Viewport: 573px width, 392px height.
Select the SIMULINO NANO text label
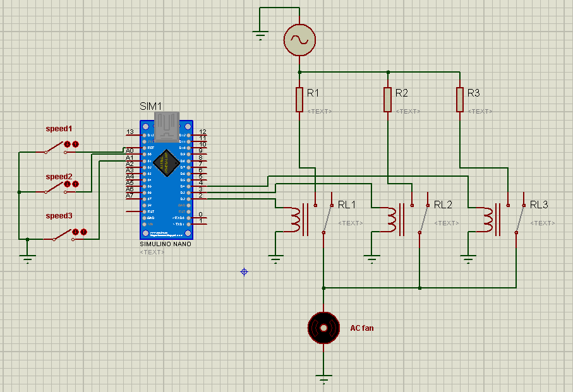[165, 244]
